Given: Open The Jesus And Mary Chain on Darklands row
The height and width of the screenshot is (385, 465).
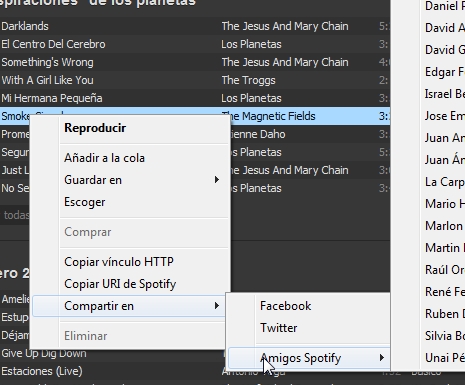Looking at the screenshot, I should coord(285,26).
